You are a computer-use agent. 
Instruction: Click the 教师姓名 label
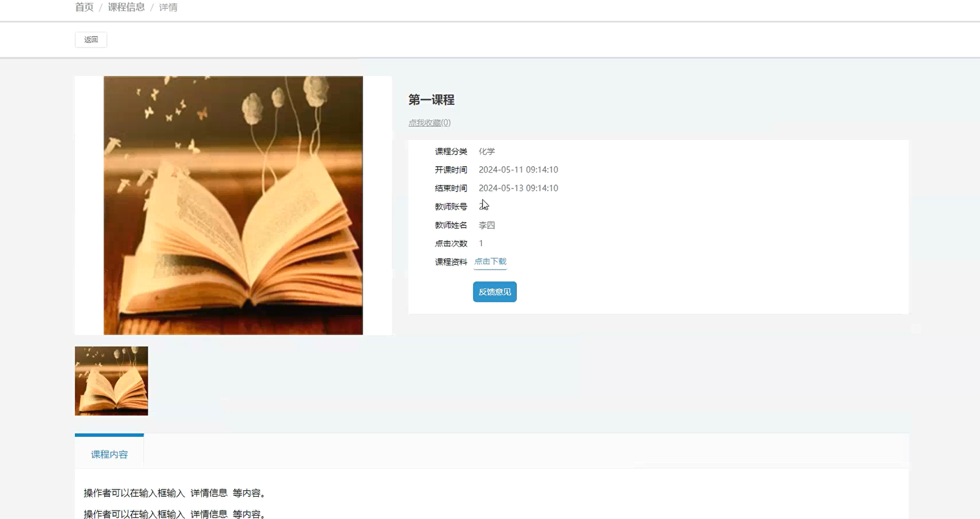click(451, 225)
